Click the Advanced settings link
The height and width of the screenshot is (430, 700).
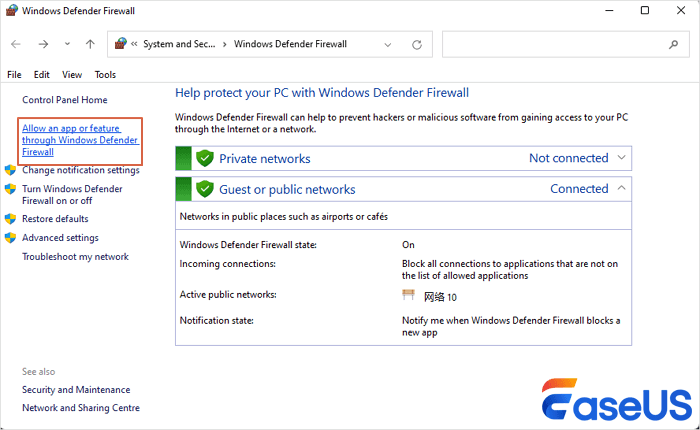pyautogui.click(x=60, y=238)
